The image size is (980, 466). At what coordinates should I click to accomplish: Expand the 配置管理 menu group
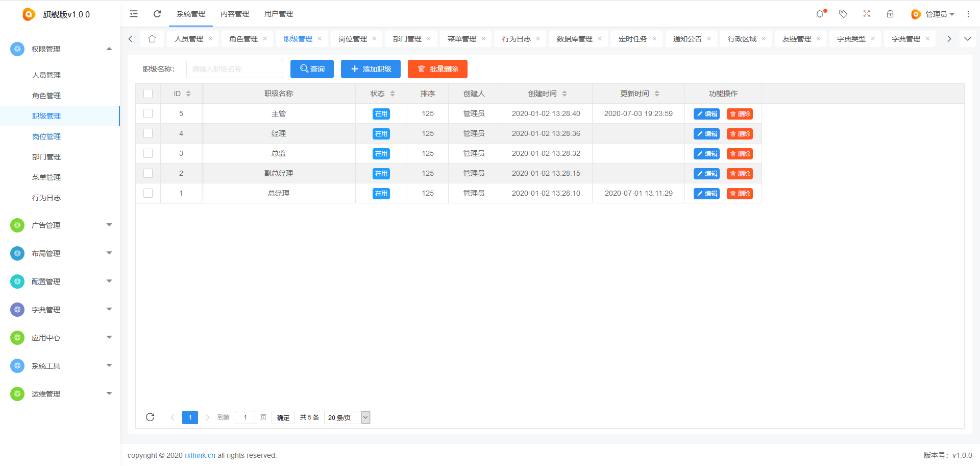pos(109,281)
